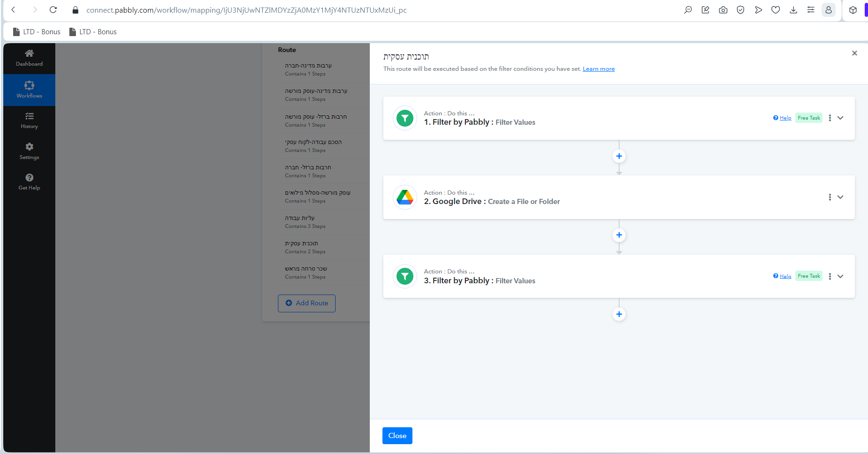Close the route panel with X
The height and width of the screenshot is (454, 868).
click(854, 53)
